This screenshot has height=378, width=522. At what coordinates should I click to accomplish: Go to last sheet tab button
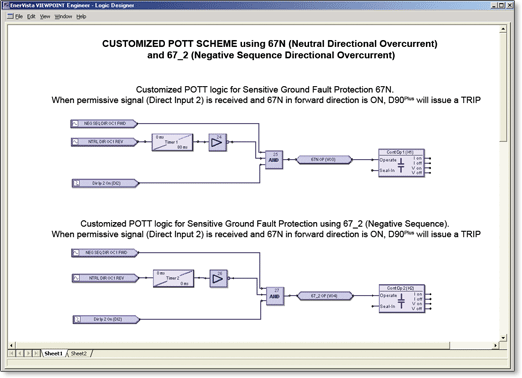(x=36, y=353)
